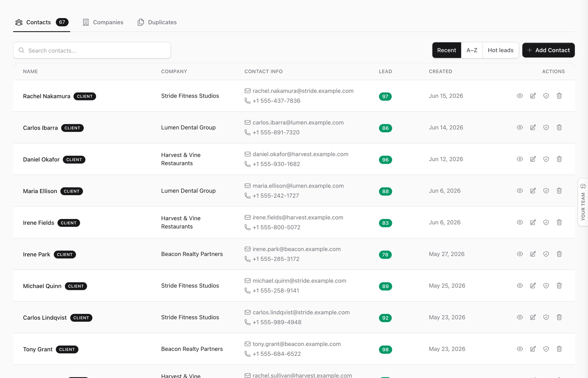Edit Daniel Okafor's contact
588x378 pixels.
533,159
